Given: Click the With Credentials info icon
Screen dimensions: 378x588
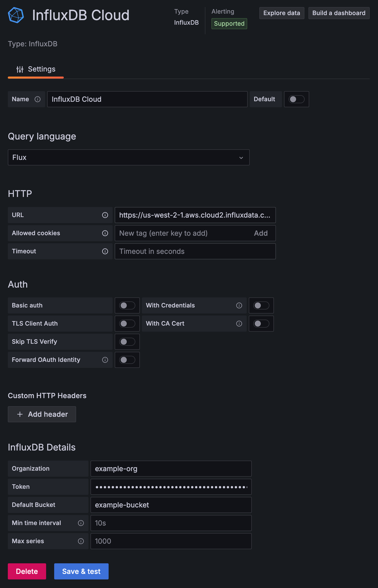Looking at the screenshot, I should 239,305.
